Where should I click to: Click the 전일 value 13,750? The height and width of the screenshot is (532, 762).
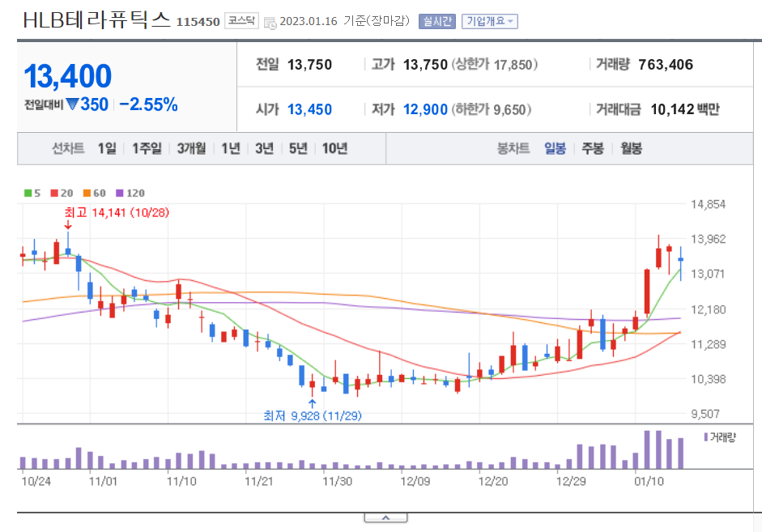tap(309, 65)
